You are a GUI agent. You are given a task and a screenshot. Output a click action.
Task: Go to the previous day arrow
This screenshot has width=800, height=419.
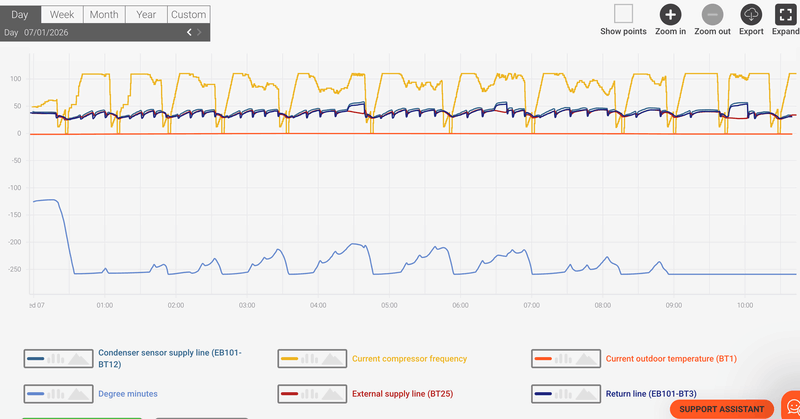pos(189,33)
